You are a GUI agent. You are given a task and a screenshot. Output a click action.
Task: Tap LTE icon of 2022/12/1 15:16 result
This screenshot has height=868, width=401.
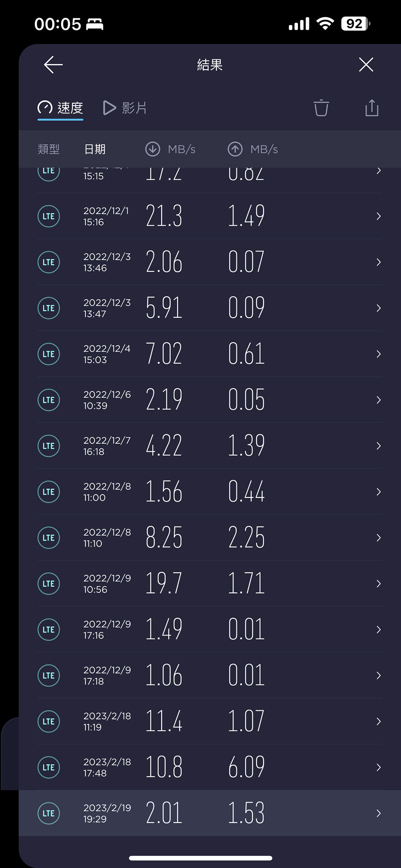click(49, 216)
